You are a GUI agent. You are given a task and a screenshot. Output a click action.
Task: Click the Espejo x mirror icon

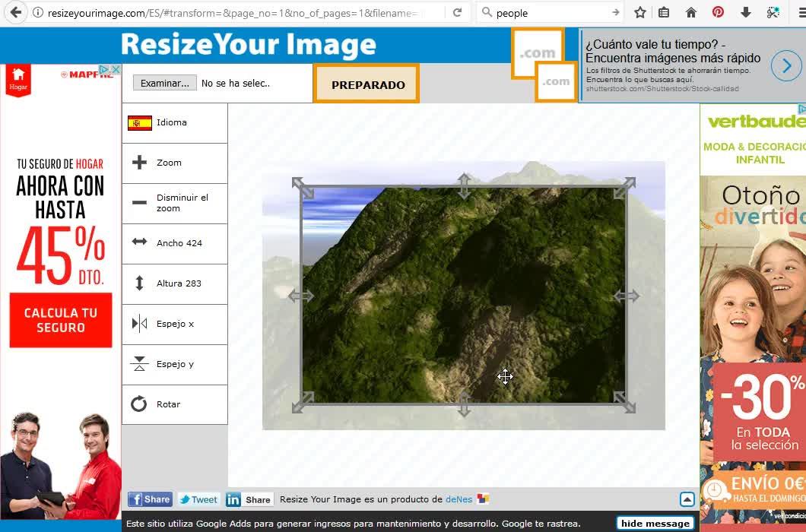tap(139, 323)
